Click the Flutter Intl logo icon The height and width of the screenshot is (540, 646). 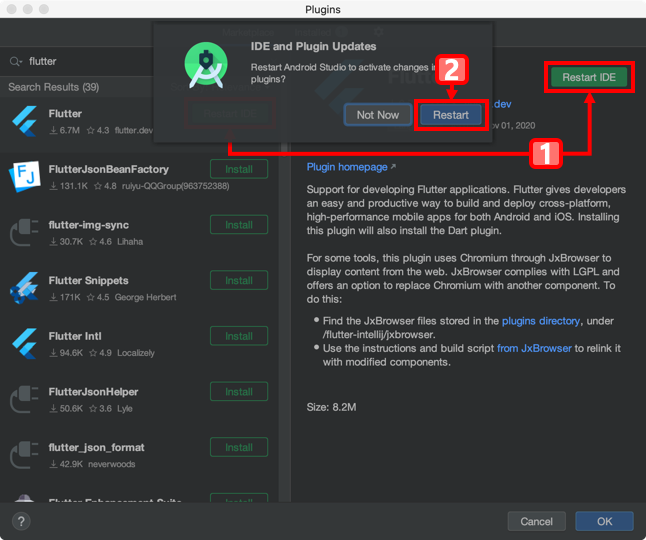[x=24, y=344]
